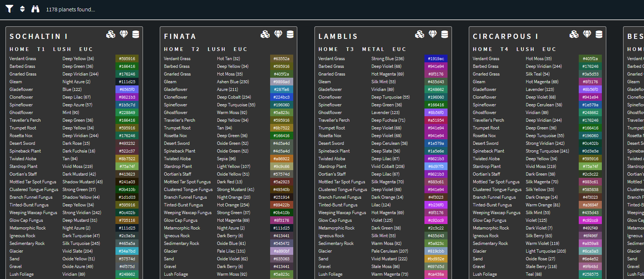Click 'Spineback Plant' label in Sochaltin I
The width and height of the screenshot is (644, 279).
25,151
